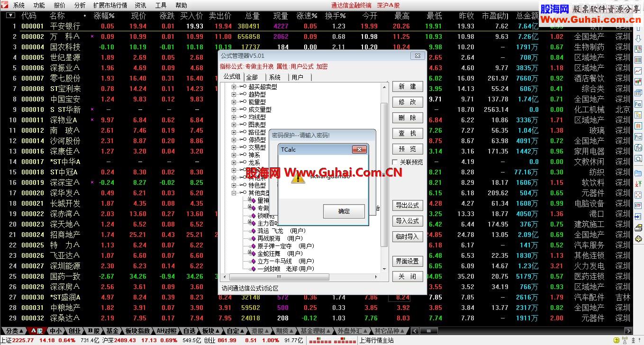Click the 鸿运飞龙 formula diamond icon
The height and width of the screenshot is (345, 644).
click(x=253, y=231)
